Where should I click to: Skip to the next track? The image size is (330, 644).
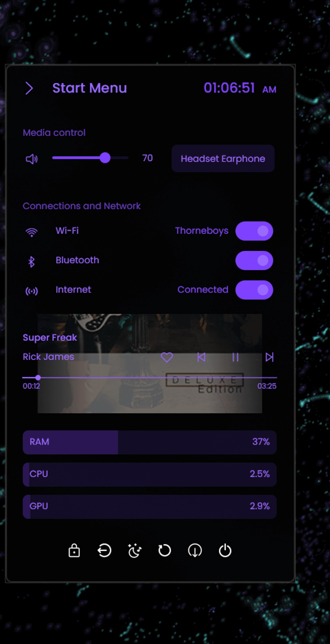(269, 357)
